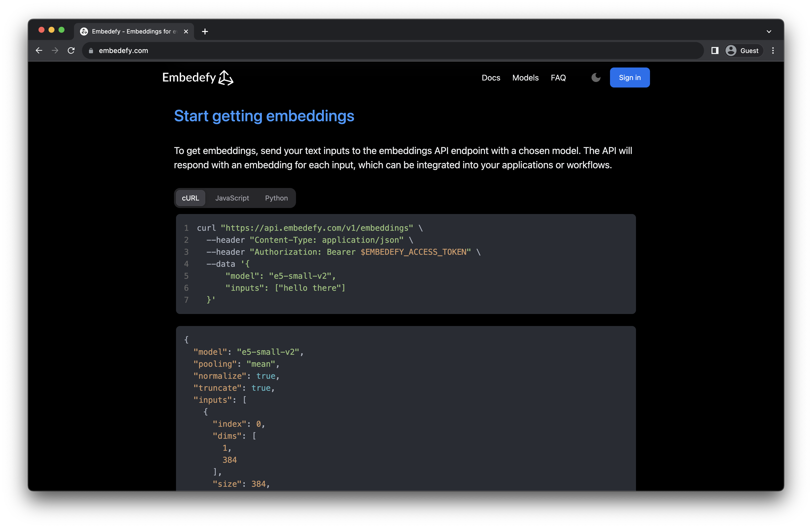Toggle dark mode moon icon
Viewport: 812px width, 528px height.
click(x=596, y=78)
